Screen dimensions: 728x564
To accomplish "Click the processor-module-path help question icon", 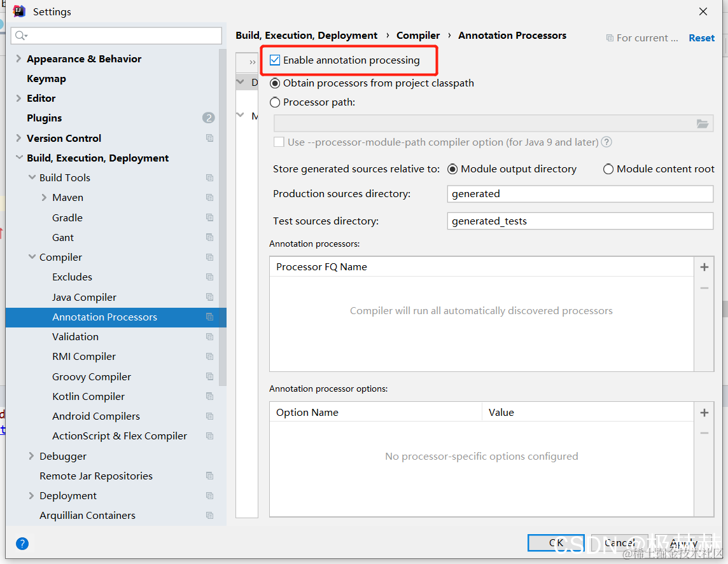I will tap(606, 142).
